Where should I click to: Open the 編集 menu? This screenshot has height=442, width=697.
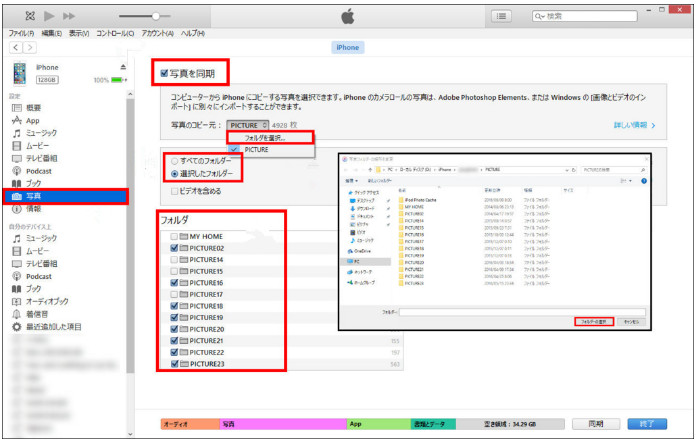tap(52, 33)
